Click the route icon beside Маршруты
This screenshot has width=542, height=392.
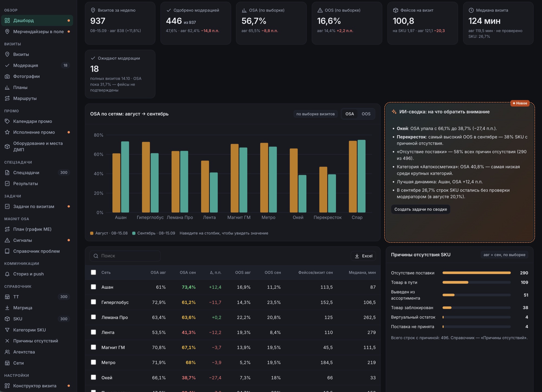tap(7, 98)
